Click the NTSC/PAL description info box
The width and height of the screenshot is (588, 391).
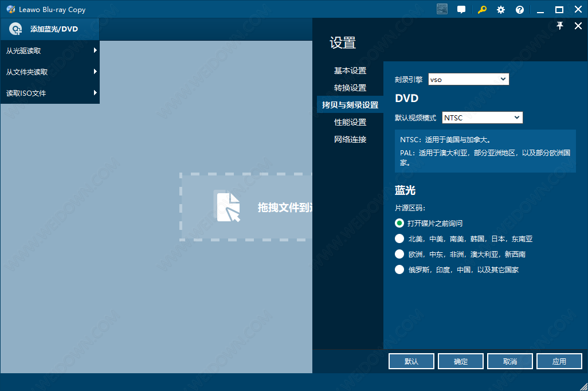(x=485, y=151)
